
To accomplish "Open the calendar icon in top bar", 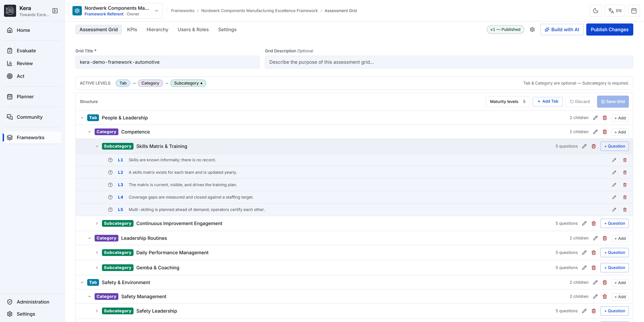I will pyautogui.click(x=634, y=11).
